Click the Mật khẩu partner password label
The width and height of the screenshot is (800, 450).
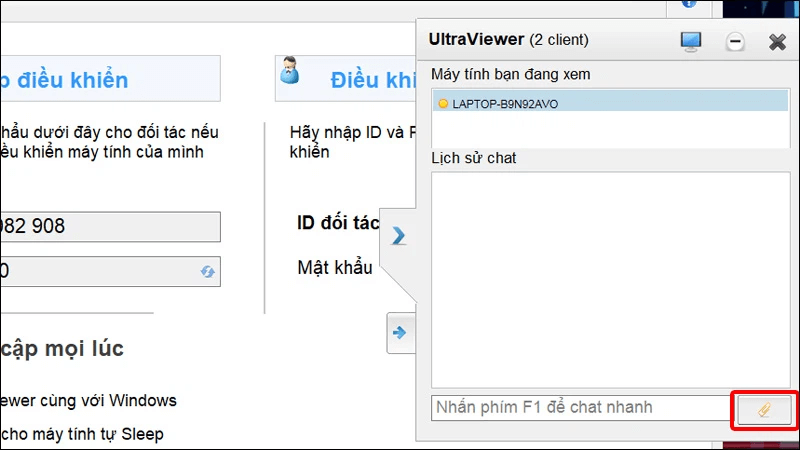(335, 267)
